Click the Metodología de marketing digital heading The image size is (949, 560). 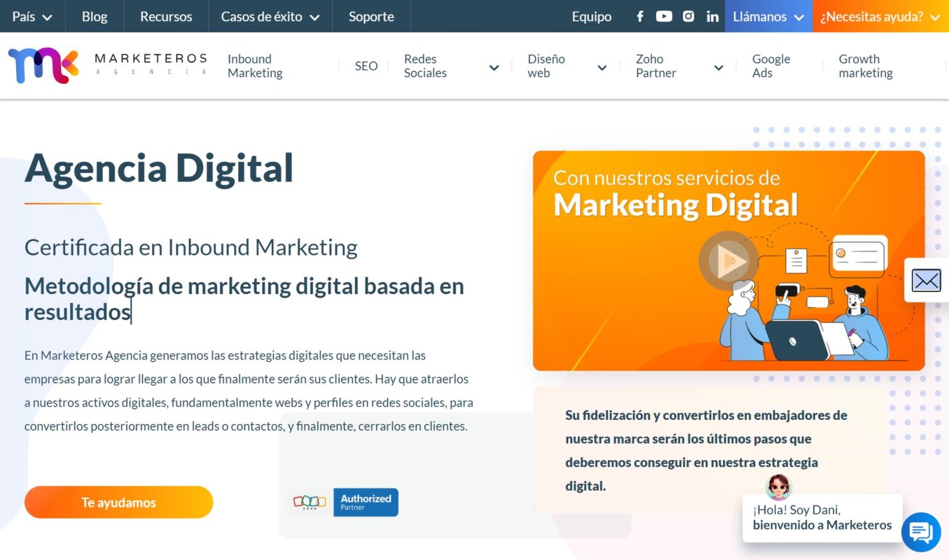pos(244,299)
